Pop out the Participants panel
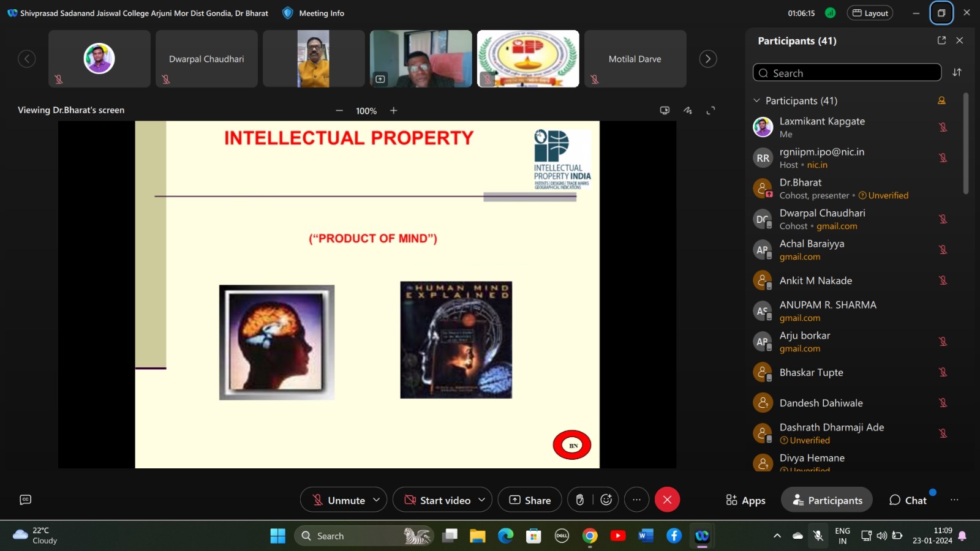 941,40
